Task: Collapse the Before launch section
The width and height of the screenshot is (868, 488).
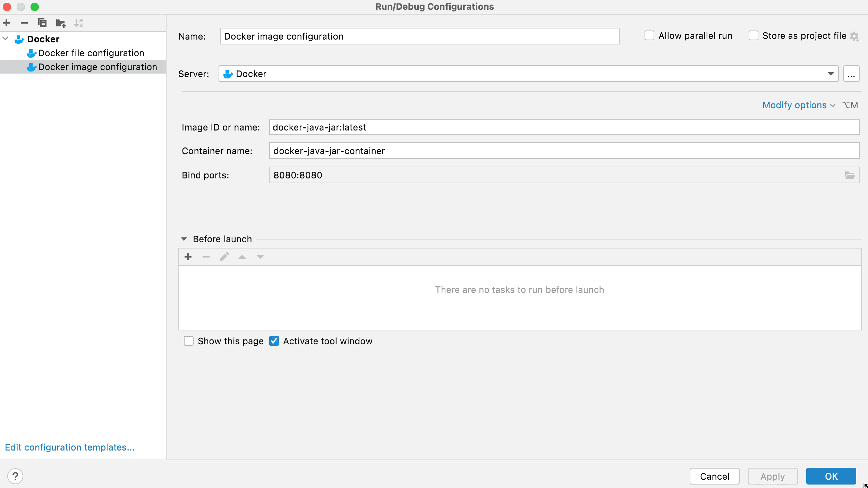Action: pos(185,239)
